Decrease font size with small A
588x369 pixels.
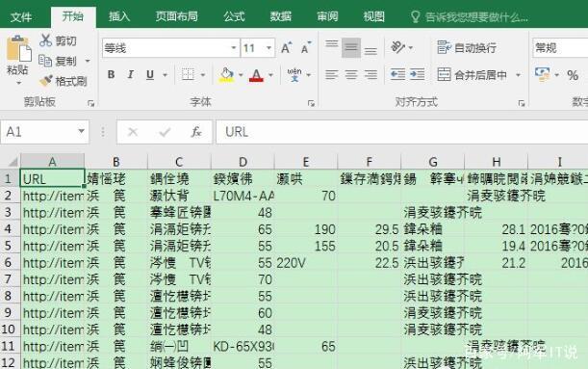(306, 47)
